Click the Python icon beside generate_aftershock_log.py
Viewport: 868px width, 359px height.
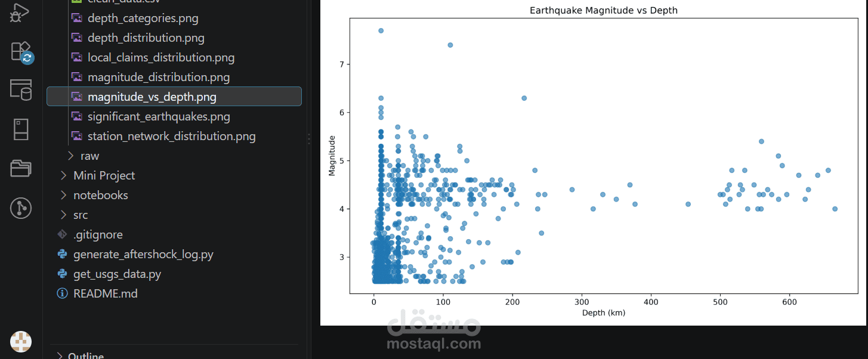62,254
